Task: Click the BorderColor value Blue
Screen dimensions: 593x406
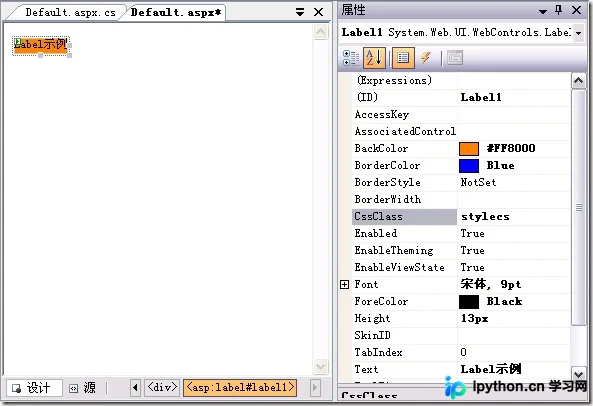Action: (500, 166)
